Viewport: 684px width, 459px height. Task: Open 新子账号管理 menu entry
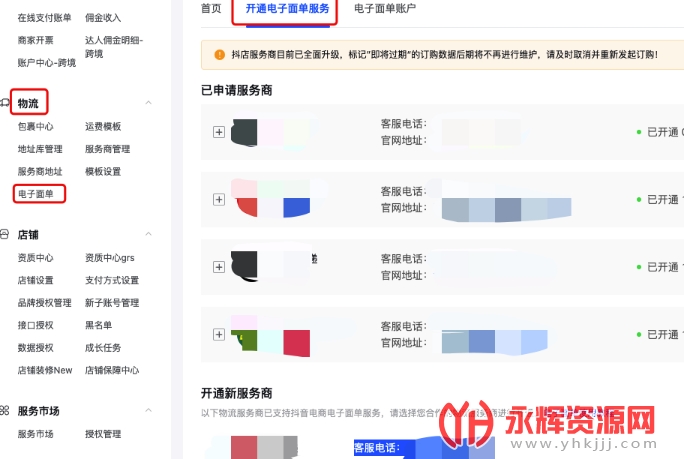(x=112, y=303)
